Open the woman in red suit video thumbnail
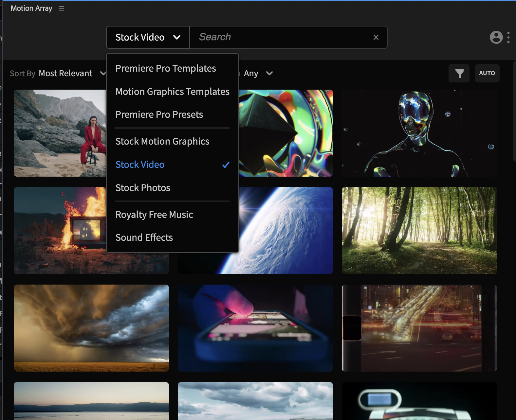Screen dimensions: 516x420 tap(60, 133)
